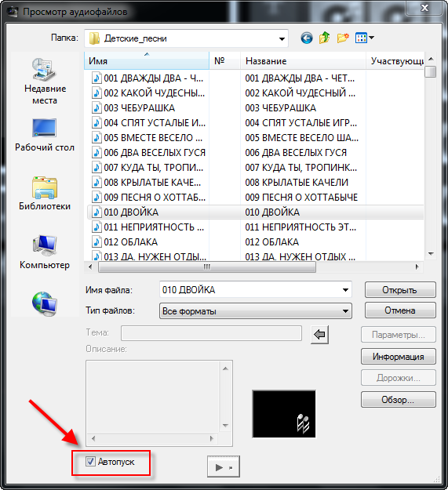Play the selected audio preview
Viewport: 448px width, 490px height.
click(x=224, y=467)
